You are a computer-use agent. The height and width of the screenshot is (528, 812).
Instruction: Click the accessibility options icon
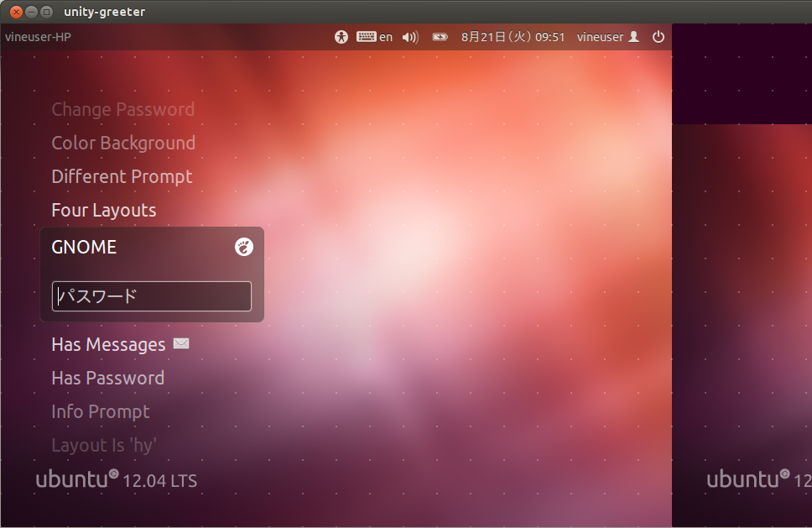click(341, 37)
